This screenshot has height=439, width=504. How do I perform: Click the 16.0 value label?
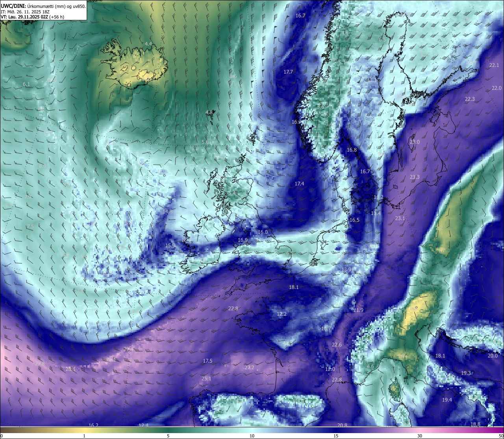[263, 232]
